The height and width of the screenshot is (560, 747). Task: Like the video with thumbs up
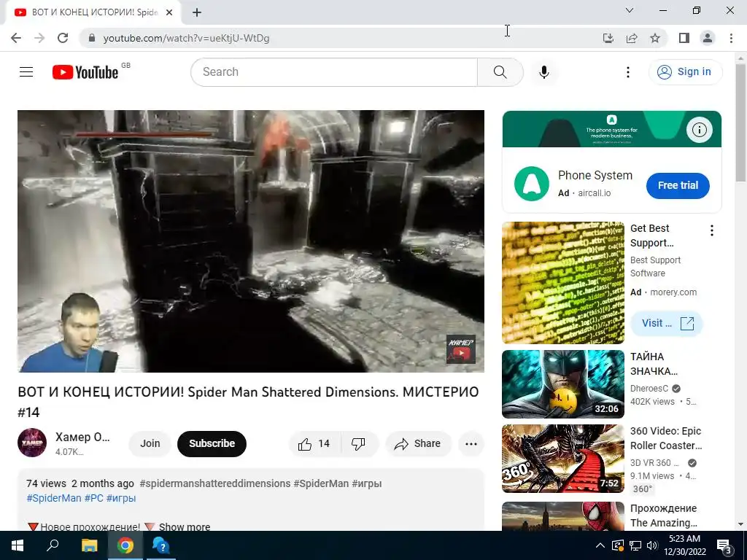click(314, 444)
